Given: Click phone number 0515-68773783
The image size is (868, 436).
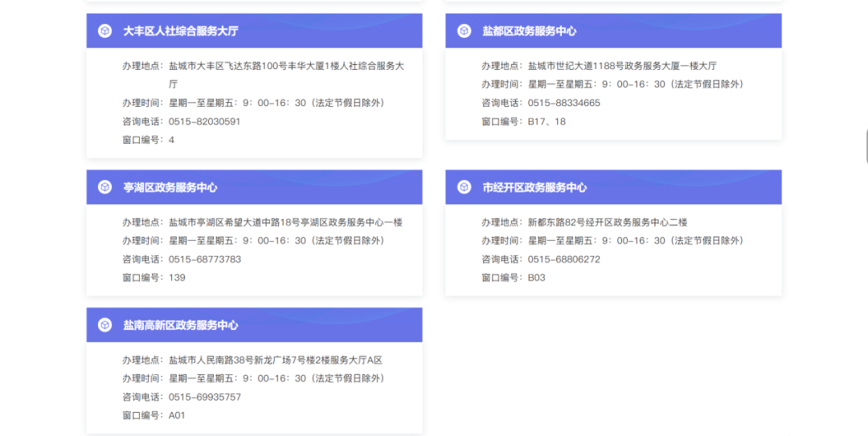Looking at the screenshot, I should (205, 259).
